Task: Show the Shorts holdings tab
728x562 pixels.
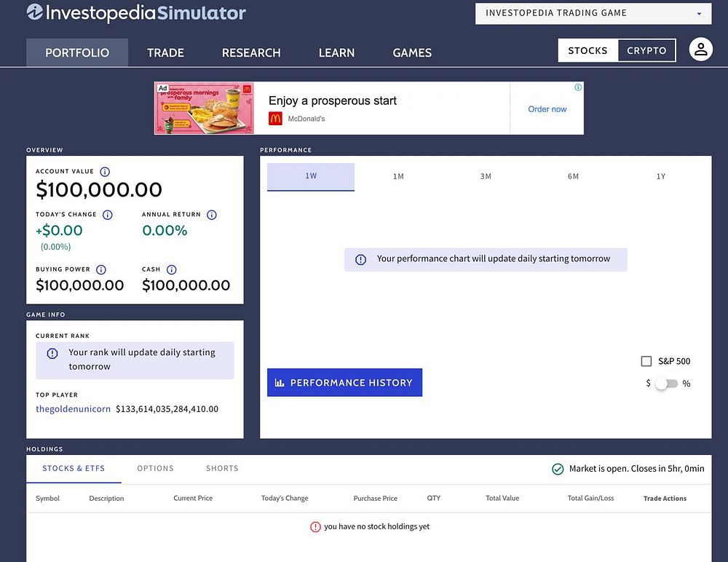Action: (222, 468)
